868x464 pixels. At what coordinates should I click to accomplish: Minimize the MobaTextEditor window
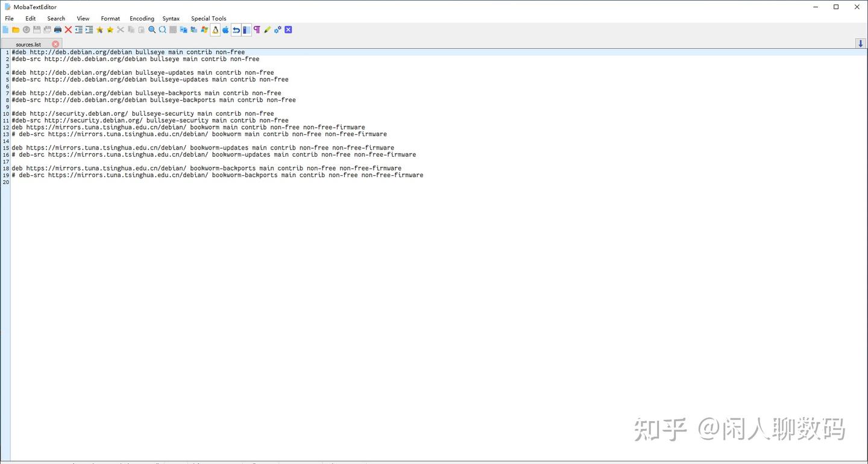click(815, 7)
